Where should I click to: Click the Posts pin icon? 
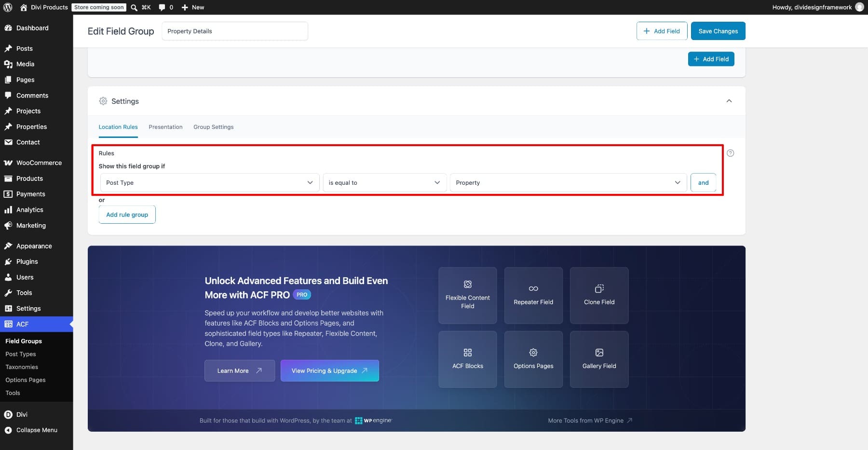[x=8, y=48]
